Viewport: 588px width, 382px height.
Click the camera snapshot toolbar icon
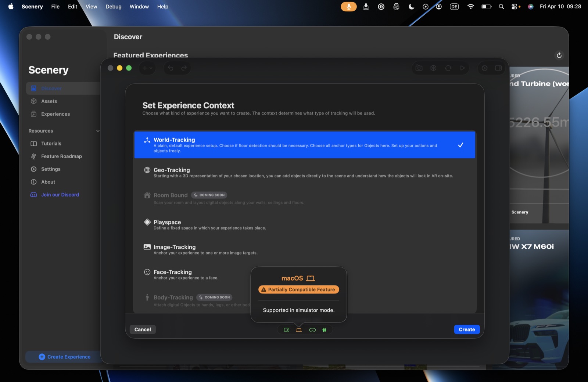pos(419,68)
